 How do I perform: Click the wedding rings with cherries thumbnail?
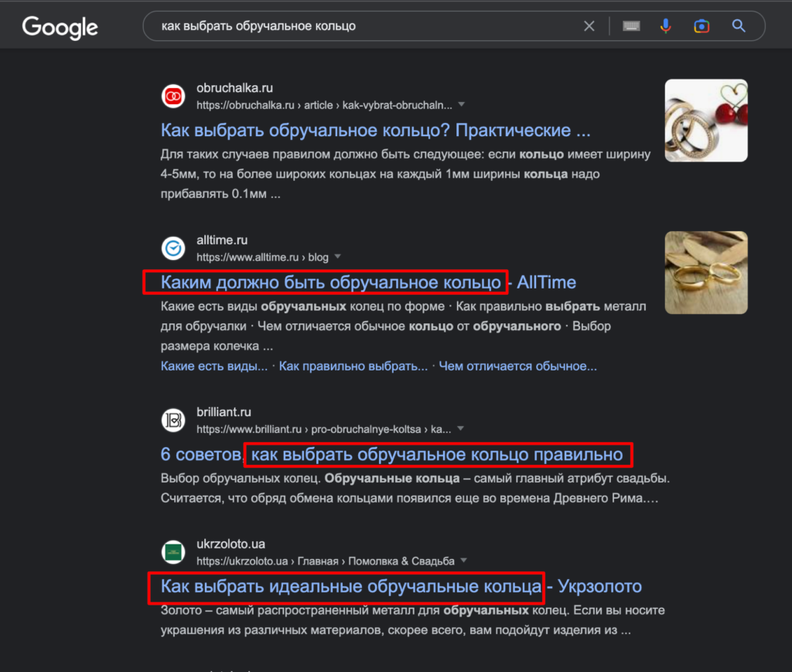pos(705,121)
